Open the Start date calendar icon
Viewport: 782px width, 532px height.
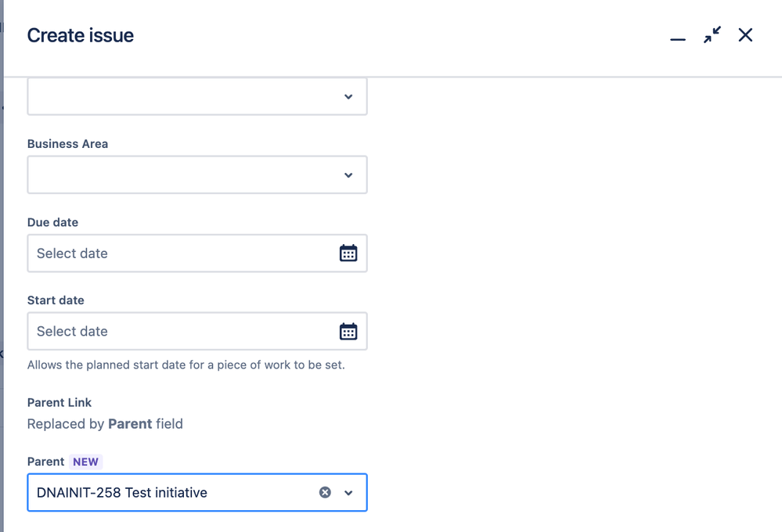[x=348, y=331]
